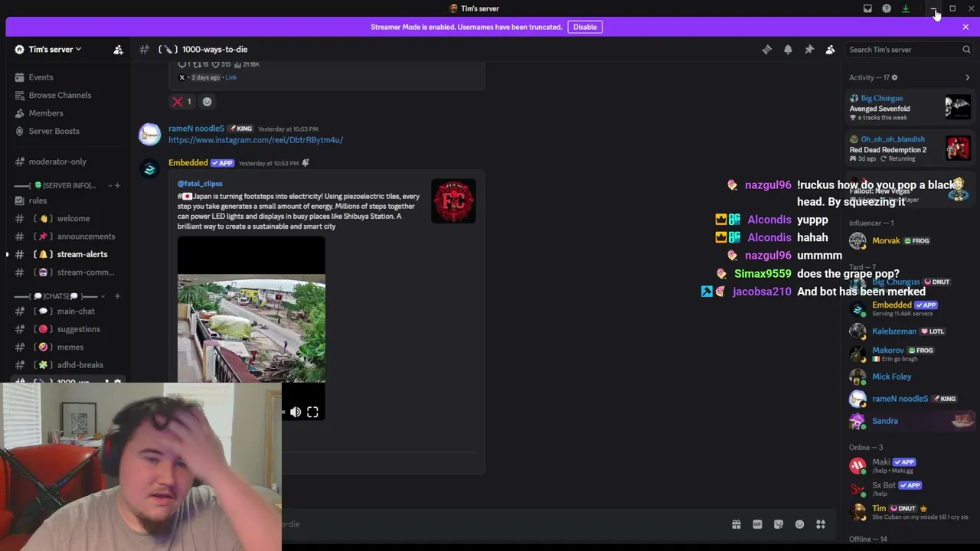Open the Activity settings gear
980x551 pixels.
(x=894, y=77)
